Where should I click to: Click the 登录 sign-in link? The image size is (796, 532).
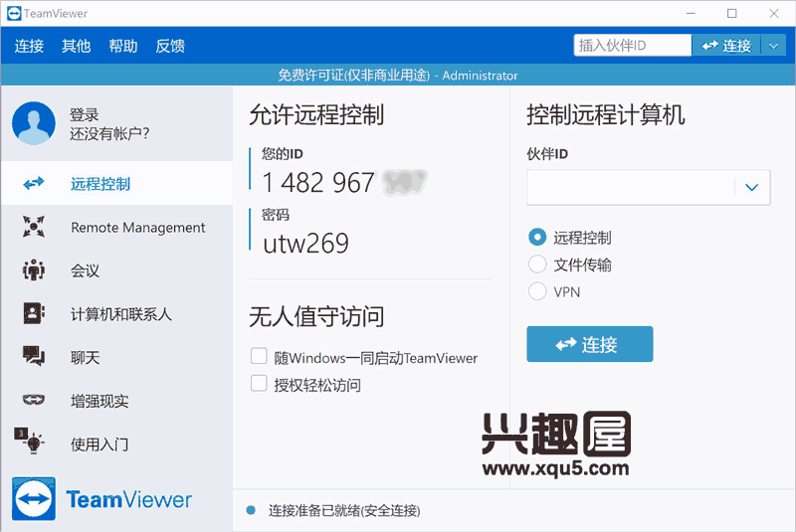85,114
